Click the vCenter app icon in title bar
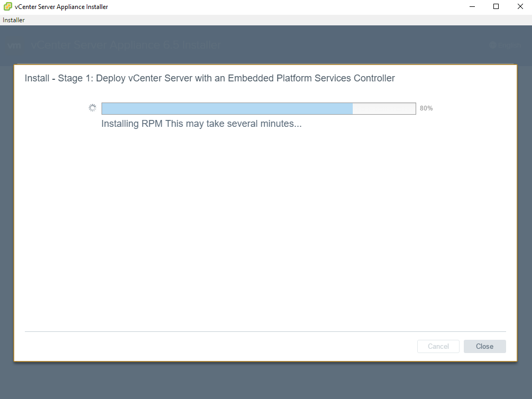Image resolution: width=532 pixels, height=399 pixels. (8, 6)
